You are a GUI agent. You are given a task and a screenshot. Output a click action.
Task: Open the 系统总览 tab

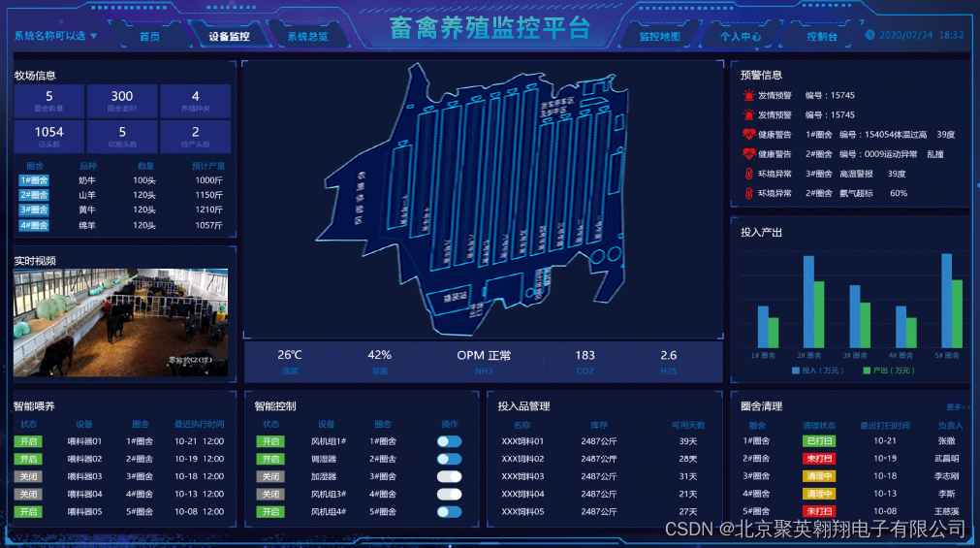click(307, 36)
